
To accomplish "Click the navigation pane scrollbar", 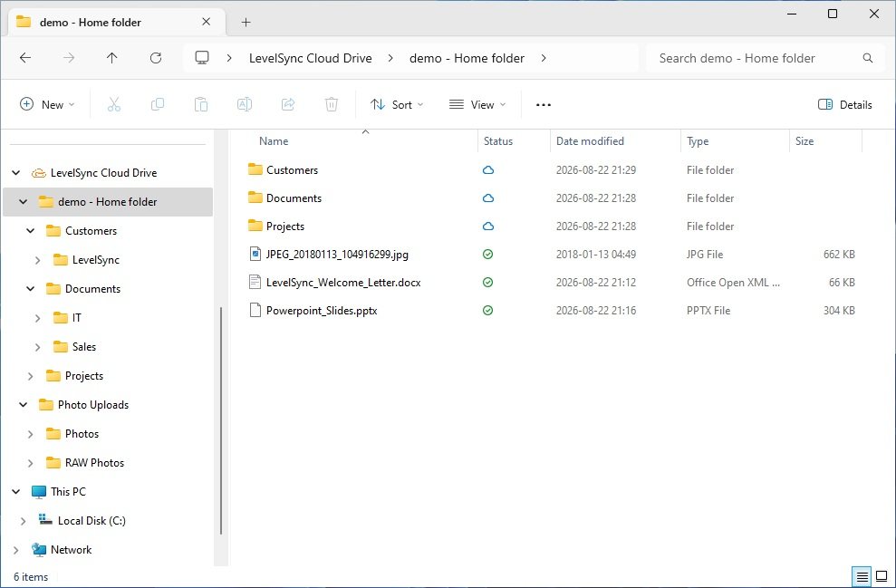I will point(220,420).
